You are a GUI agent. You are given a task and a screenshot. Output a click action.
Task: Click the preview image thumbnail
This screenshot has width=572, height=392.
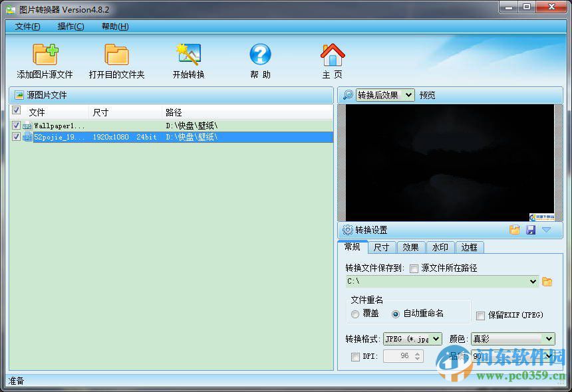(x=450, y=163)
